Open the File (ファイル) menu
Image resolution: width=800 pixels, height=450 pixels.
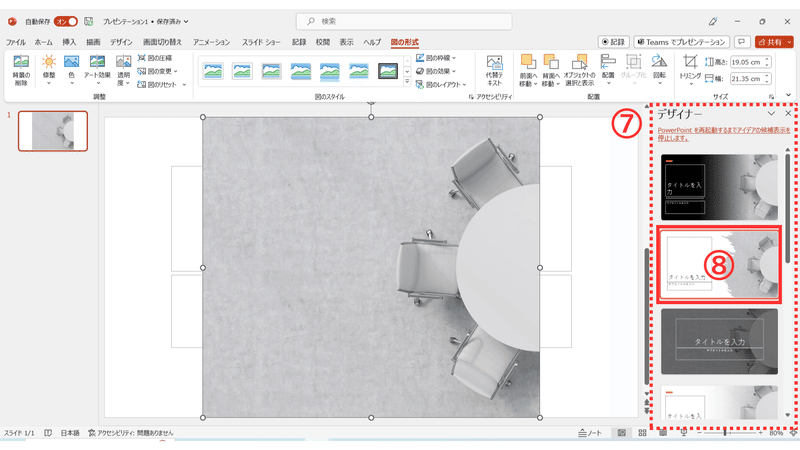[15, 42]
